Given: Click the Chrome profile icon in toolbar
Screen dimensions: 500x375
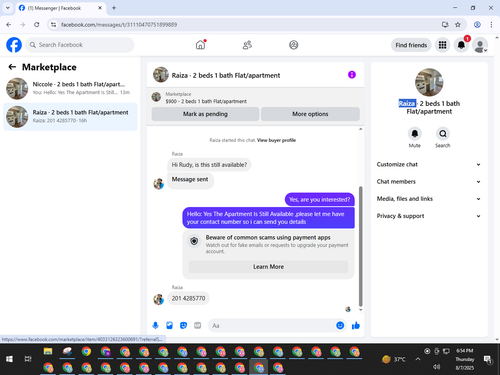Looking at the screenshot, I should coord(477,25).
